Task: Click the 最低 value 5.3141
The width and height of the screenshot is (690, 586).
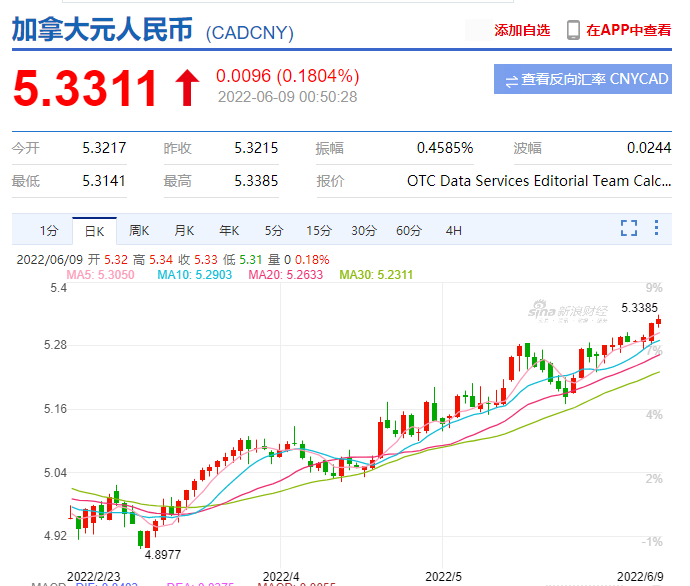Action: tap(104, 181)
